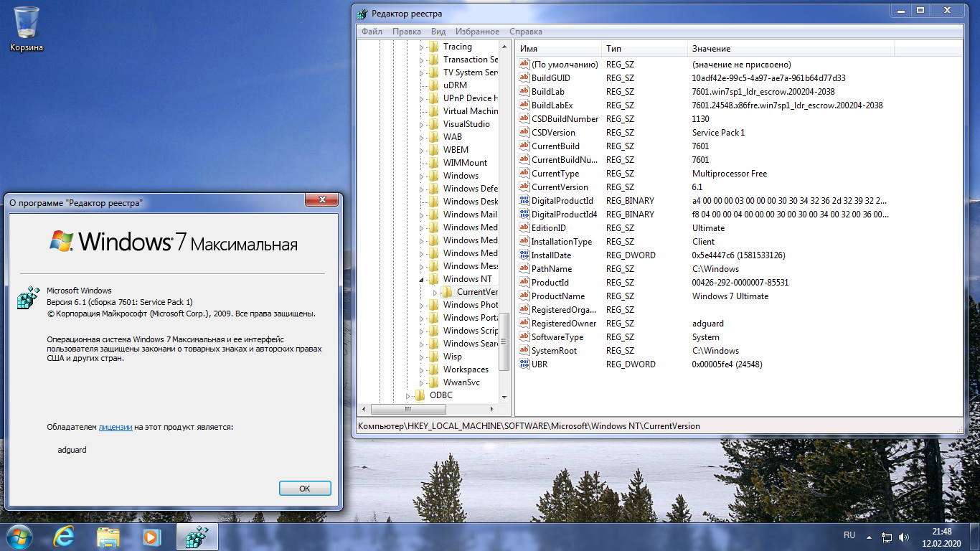
Task: Collapse the Windows NT tree node
Action: [422, 279]
